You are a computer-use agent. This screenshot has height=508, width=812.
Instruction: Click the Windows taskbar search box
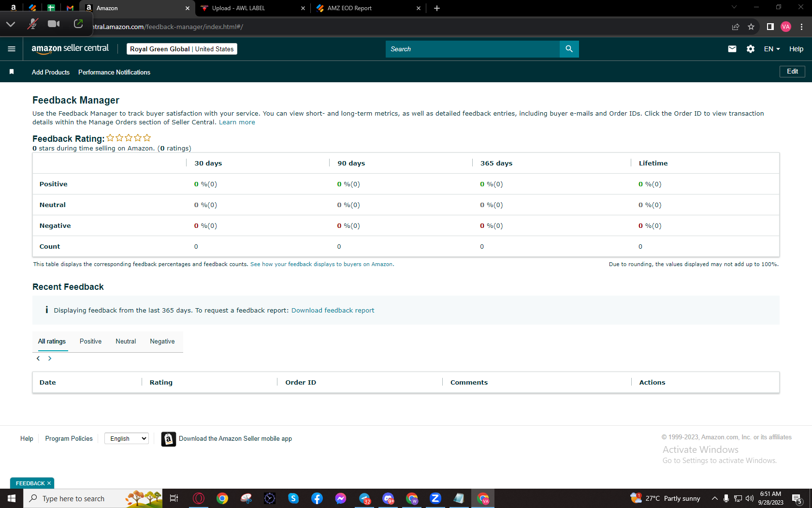click(x=93, y=498)
